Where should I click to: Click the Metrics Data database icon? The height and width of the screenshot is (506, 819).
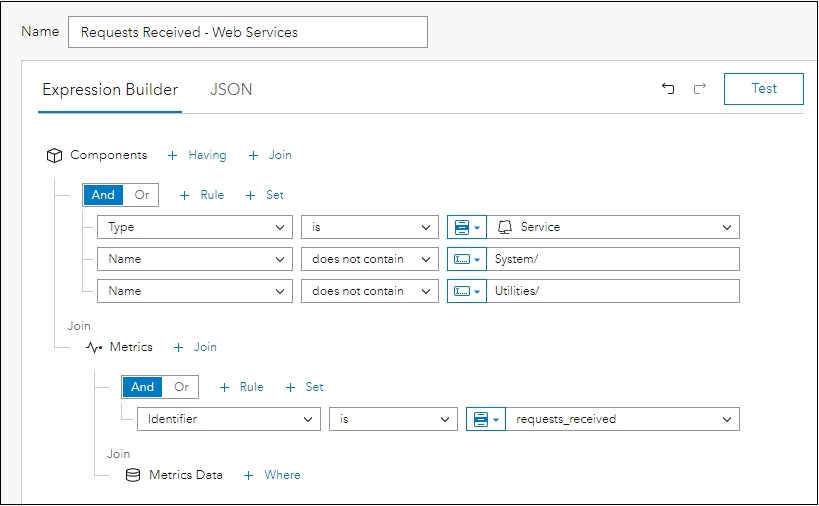pos(132,475)
